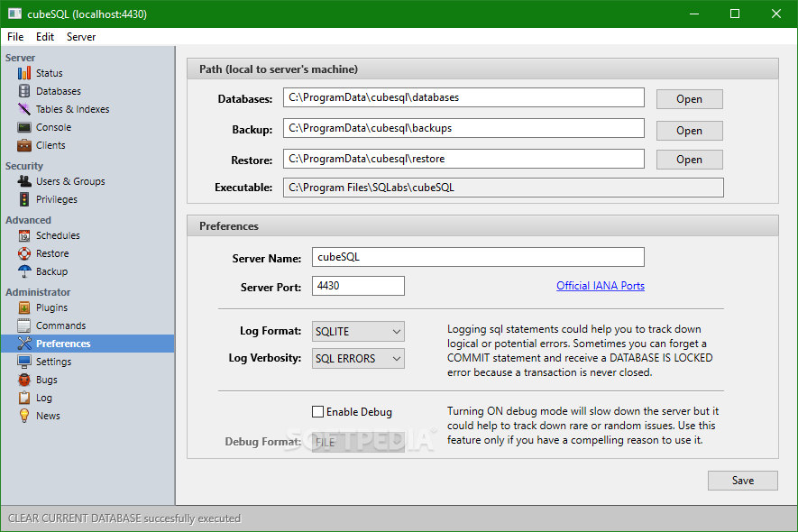Image resolution: width=798 pixels, height=532 pixels.
Task: Click the Backup path input field
Action: (x=463, y=128)
